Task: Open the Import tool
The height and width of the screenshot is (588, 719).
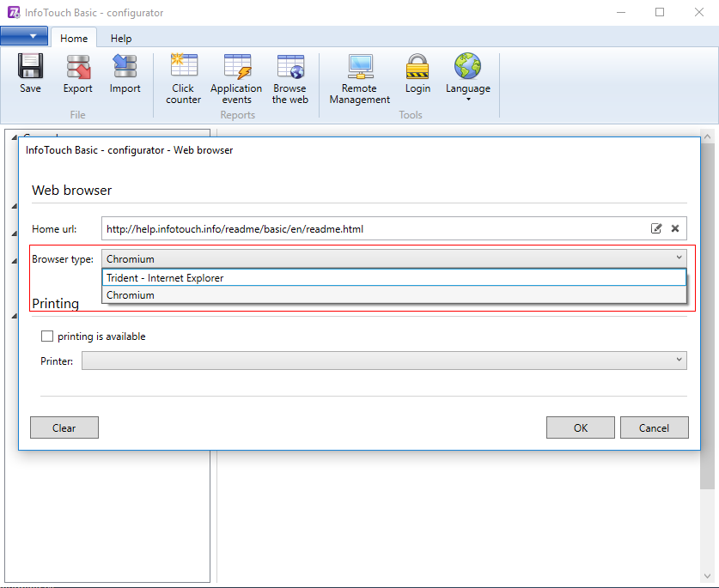Action: [x=125, y=73]
